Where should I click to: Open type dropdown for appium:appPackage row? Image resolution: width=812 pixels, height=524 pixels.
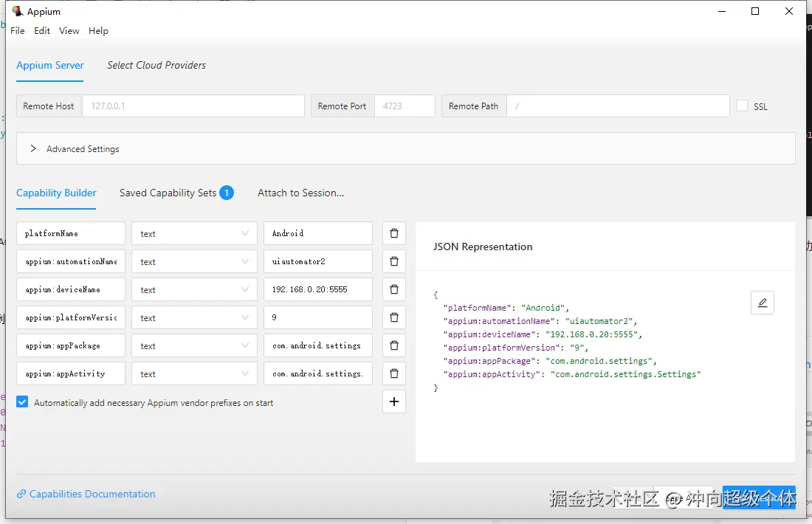194,345
